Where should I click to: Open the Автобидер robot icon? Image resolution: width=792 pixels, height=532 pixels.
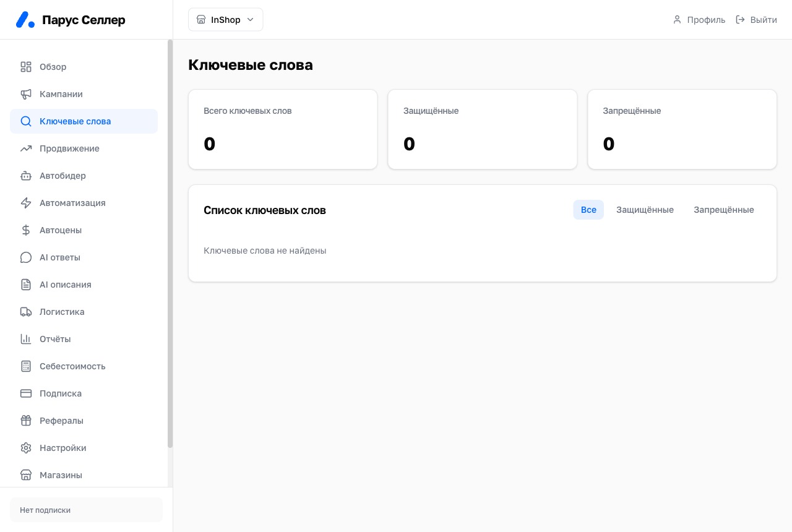coord(26,176)
